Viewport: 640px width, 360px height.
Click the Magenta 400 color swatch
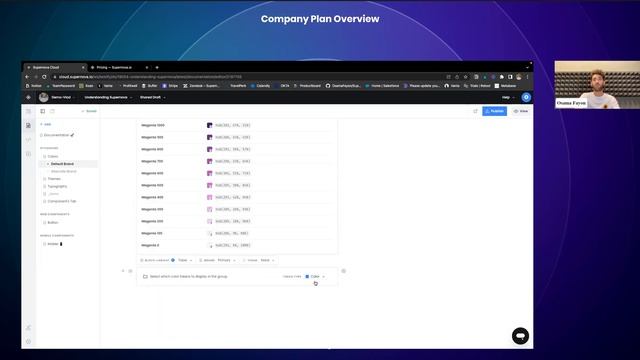point(209,197)
